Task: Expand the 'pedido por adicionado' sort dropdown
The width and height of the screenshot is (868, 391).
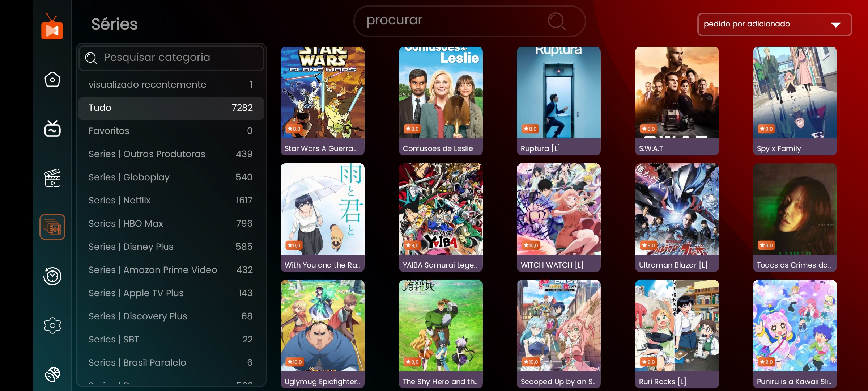Action: (774, 24)
